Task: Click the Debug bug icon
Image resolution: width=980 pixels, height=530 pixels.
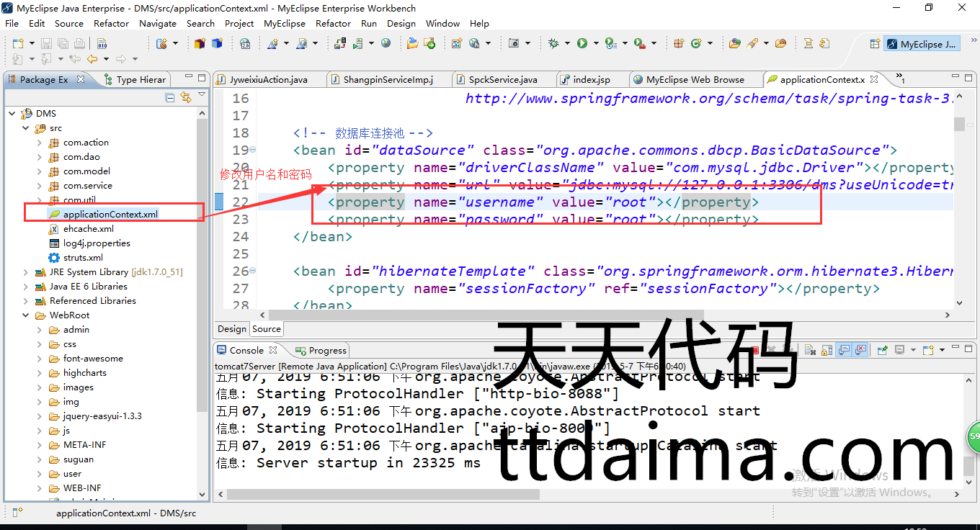Action: [553, 44]
